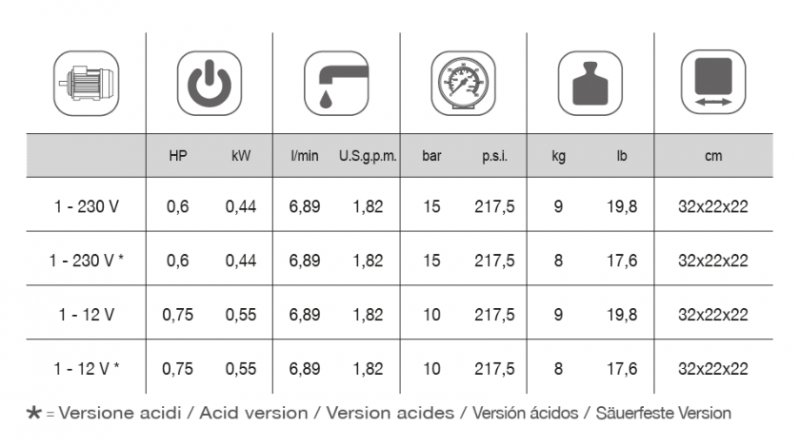
Task: Click the 19,8 lb value in first row
Action: click(621, 207)
